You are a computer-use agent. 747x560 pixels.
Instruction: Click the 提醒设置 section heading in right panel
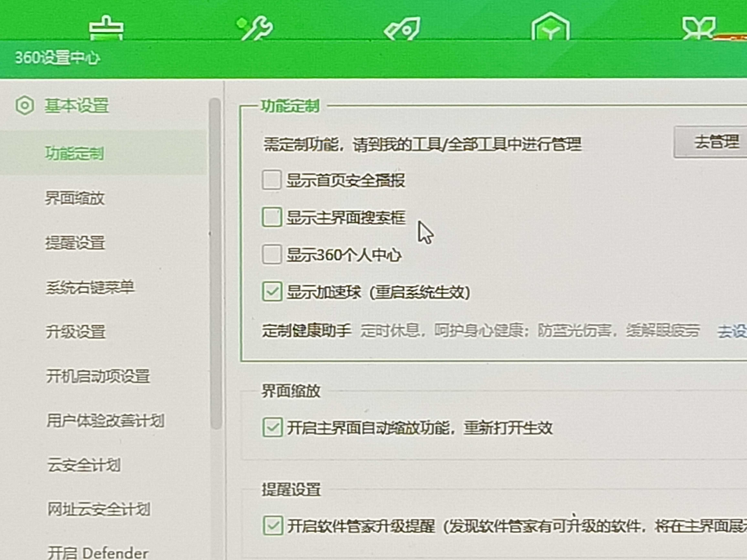coord(291,489)
